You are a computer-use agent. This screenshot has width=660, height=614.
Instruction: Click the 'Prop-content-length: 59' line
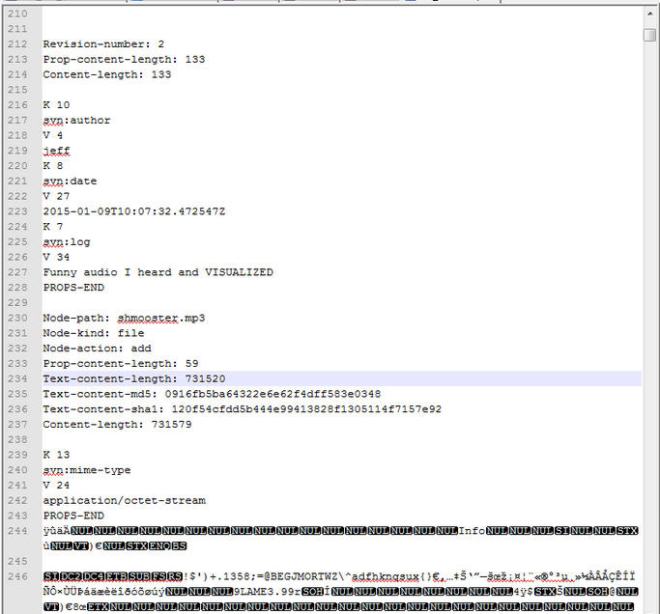click(120, 364)
